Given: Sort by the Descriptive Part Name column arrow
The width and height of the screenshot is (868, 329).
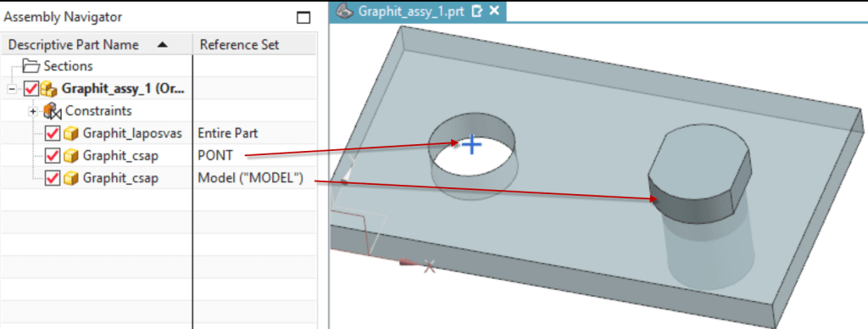Looking at the screenshot, I should (162, 44).
